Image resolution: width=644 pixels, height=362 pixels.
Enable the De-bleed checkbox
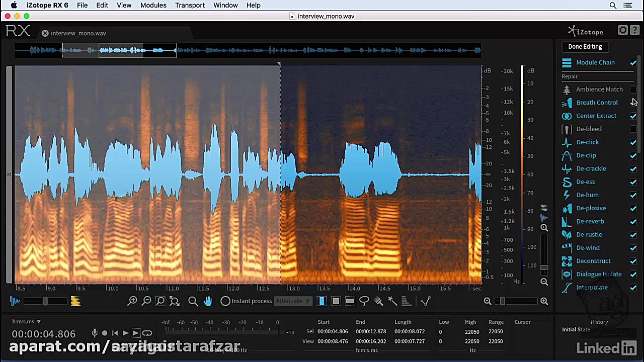(633, 129)
